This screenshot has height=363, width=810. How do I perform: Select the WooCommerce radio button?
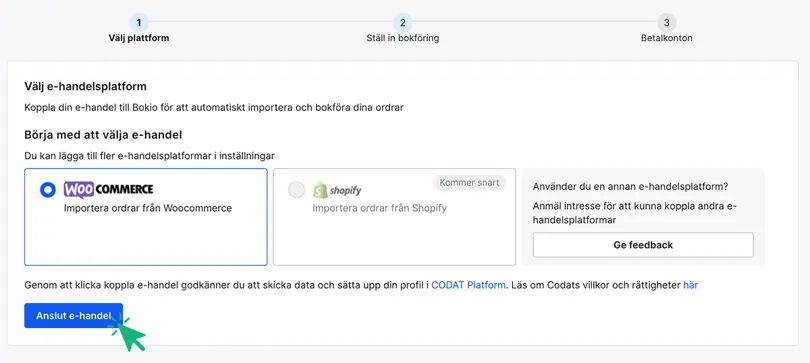point(48,190)
